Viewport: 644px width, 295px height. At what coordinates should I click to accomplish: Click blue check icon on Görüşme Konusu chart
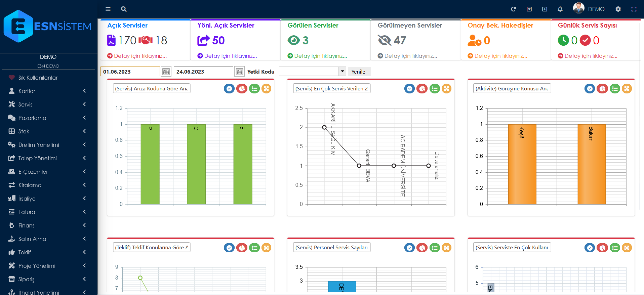590,89
